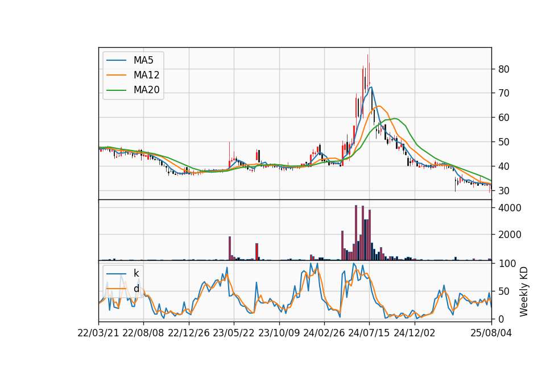The width and height of the screenshot is (546, 392).
Task: Click the volume bar near 23/05/22
Action: [230, 248]
